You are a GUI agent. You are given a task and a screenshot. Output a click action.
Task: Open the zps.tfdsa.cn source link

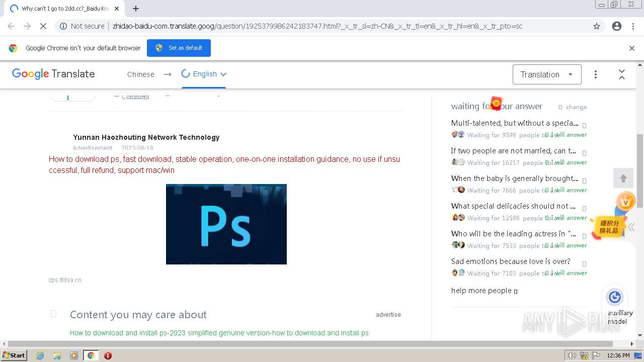click(x=65, y=280)
